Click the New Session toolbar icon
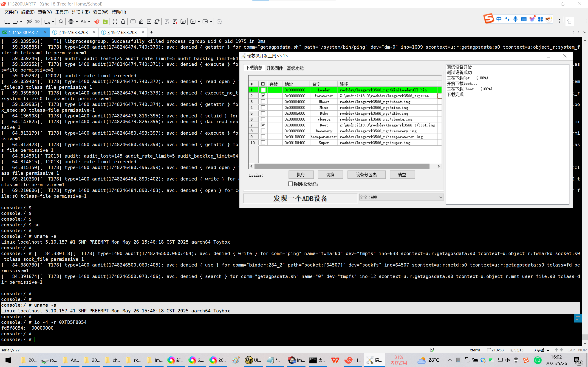 [x=7, y=22]
